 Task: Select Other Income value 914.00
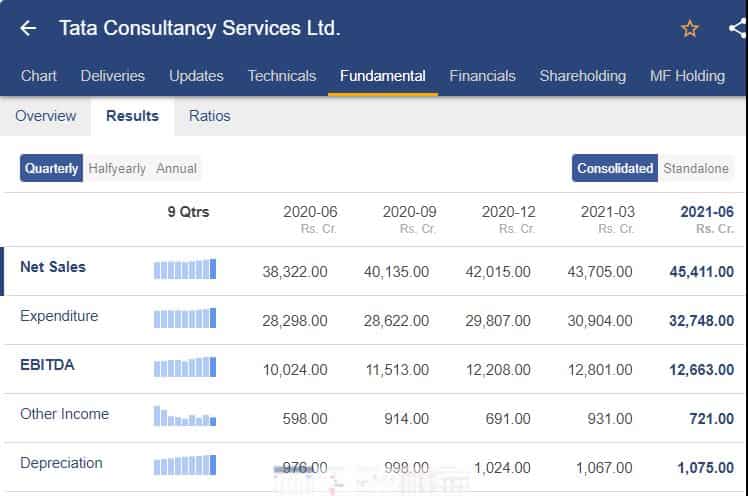pos(406,419)
